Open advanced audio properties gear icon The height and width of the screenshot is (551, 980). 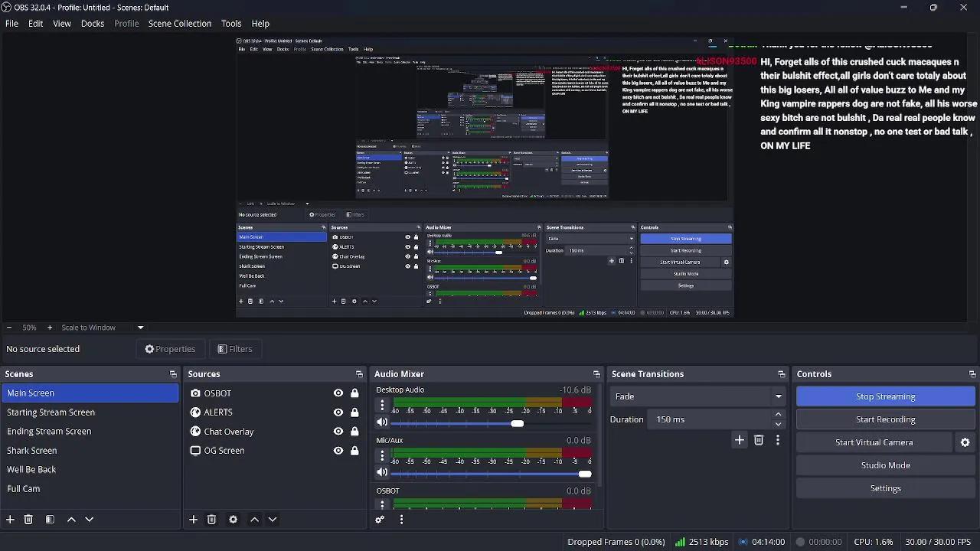pos(380,520)
